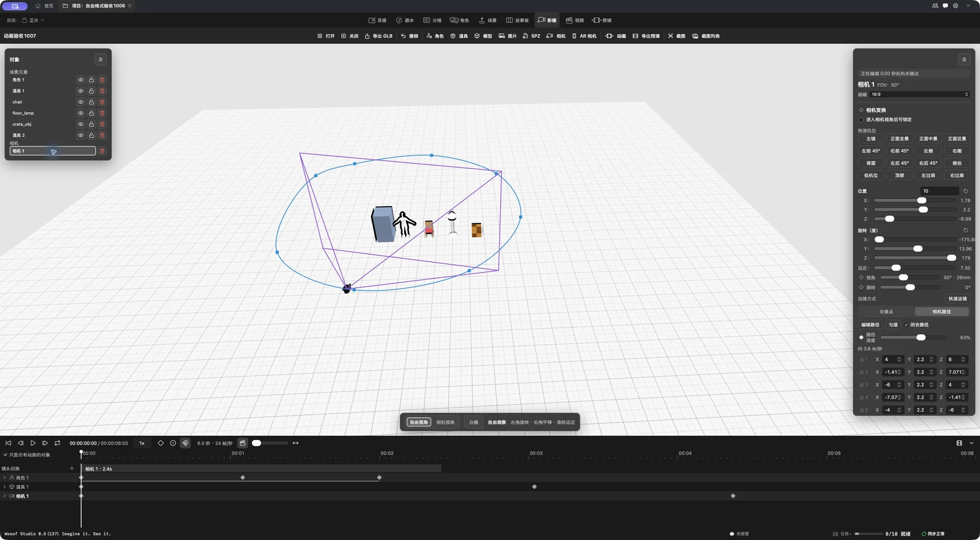
Task: Delete 道具 1 with its trash icon
Action: pos(102,91)
